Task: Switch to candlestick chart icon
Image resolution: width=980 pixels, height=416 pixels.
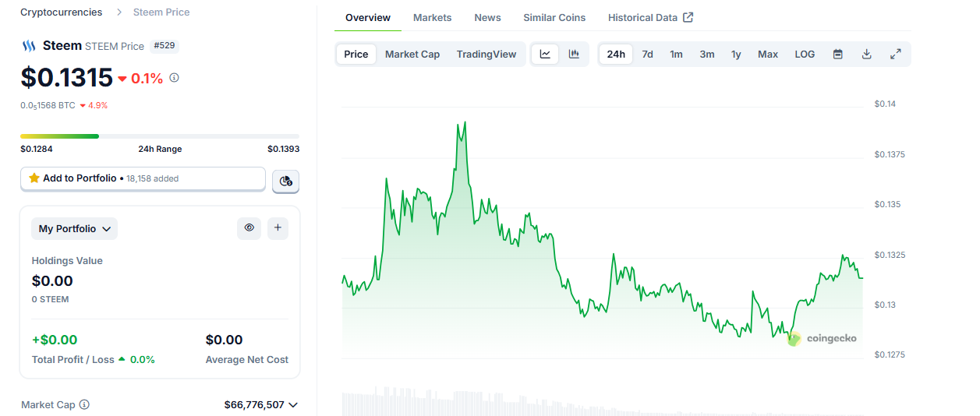Action: tap(574, 55)
